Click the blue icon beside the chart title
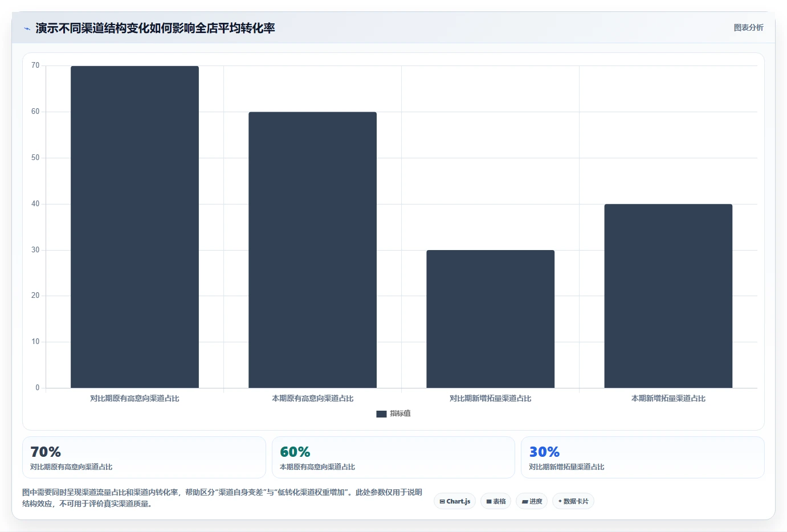This screenshot has height=532, width=787. pos(27,28)
